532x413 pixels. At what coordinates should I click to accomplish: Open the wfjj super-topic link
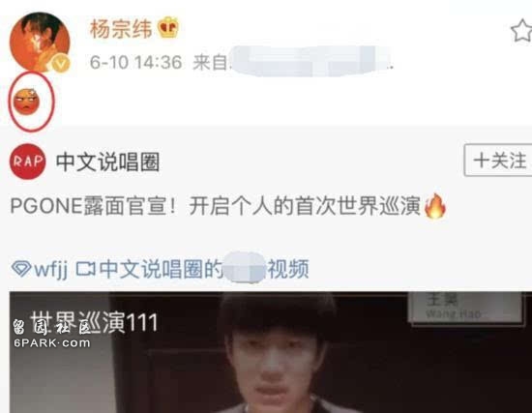40,269
